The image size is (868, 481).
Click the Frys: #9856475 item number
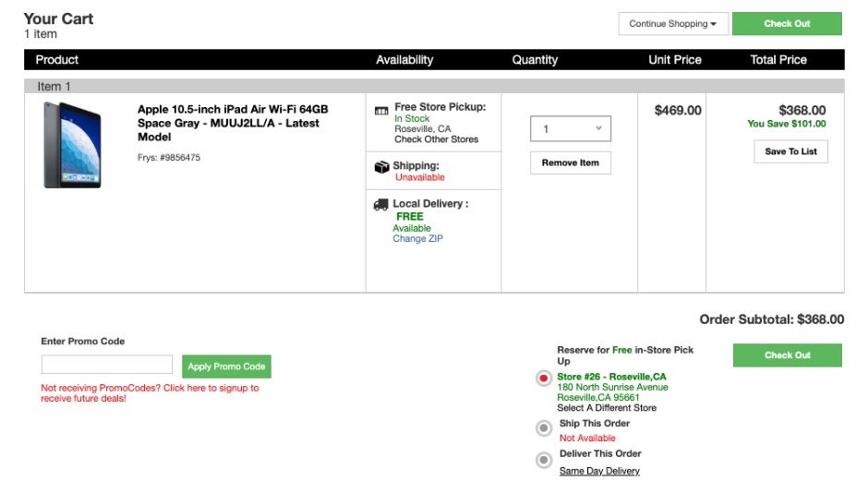click(x=169, y=158)
